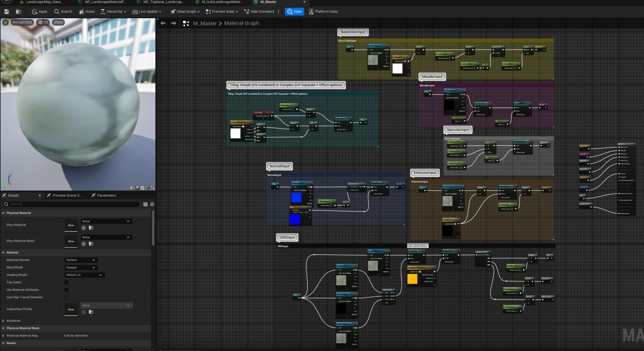Check the Use Material Attributes checkbox
Screen dimensions: 644x351
pyautogui.click(x=66, y=290)
